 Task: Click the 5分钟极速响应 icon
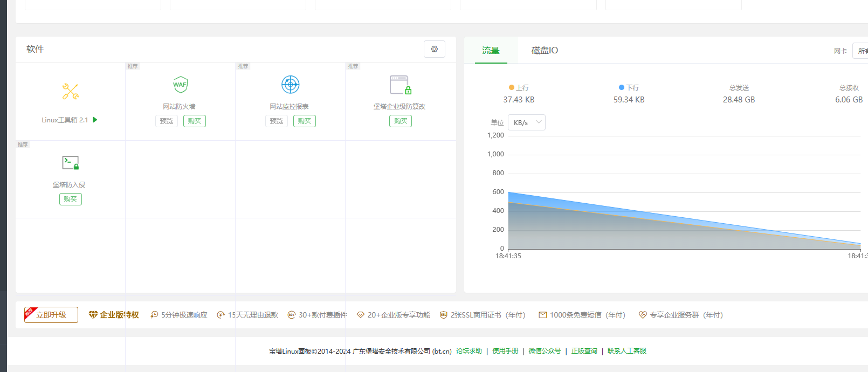154,315
